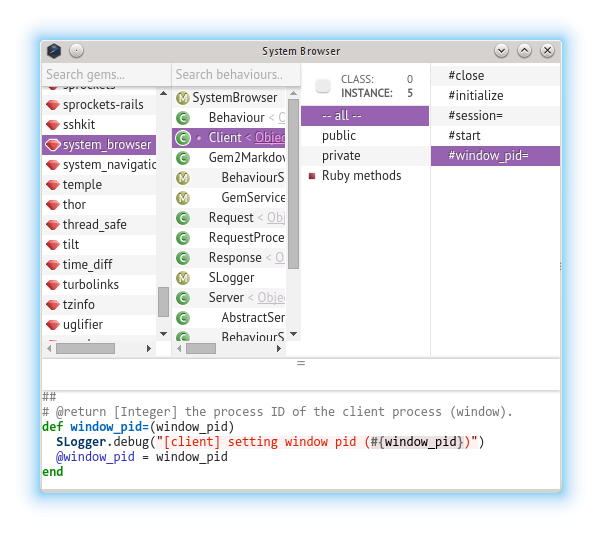Image resolution: width=602 pixels, height=533 pixels.
Task: Click the SystemBrowser module icon
Action: [183, 98]
